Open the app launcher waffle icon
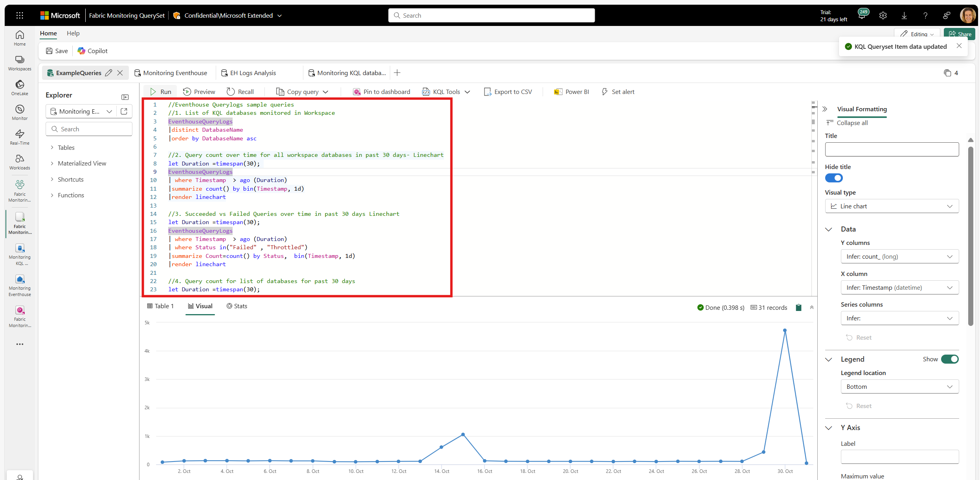980x480 pixels. coord(20,15)
